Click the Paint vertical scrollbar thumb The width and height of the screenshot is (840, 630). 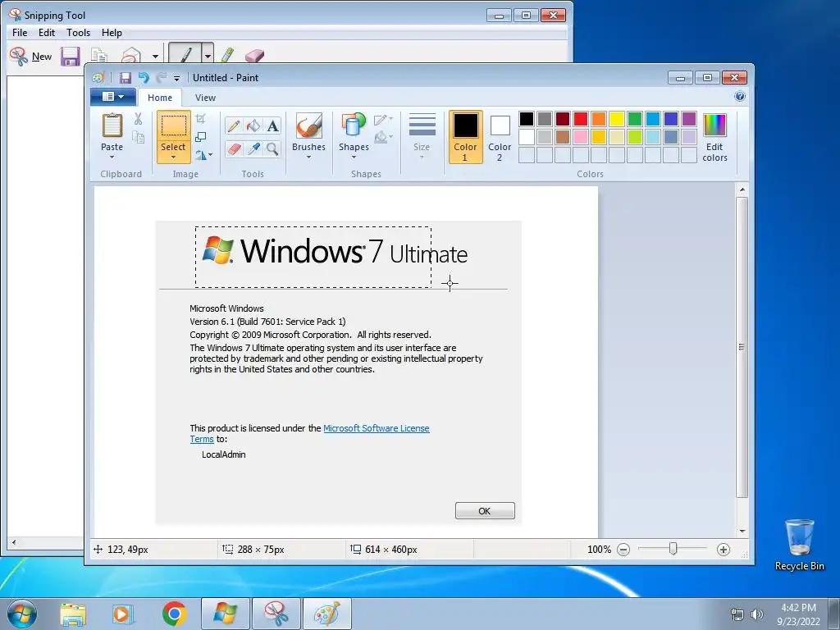pos(742,347)
